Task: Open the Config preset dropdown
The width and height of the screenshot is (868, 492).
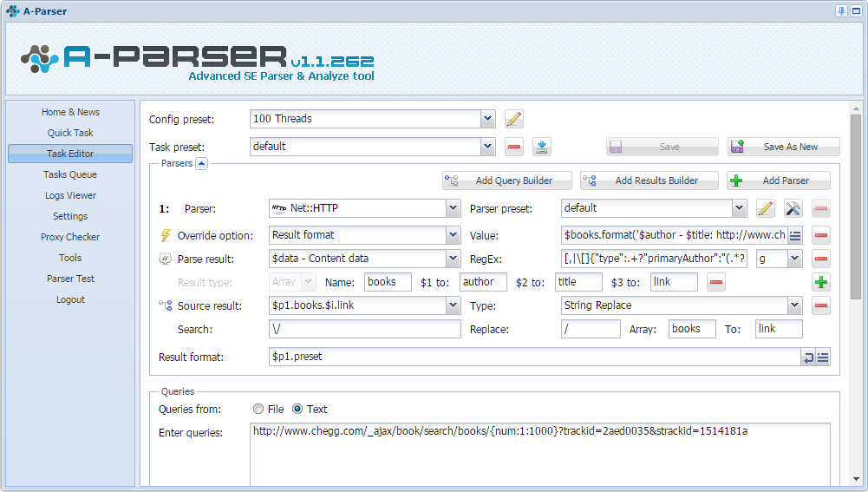Action: [x=487, y=119]
